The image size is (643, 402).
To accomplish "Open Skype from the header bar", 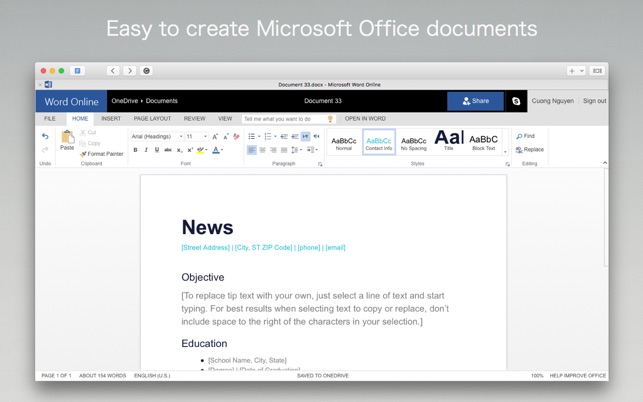I will pyautogui.click(x=516, y=101).
